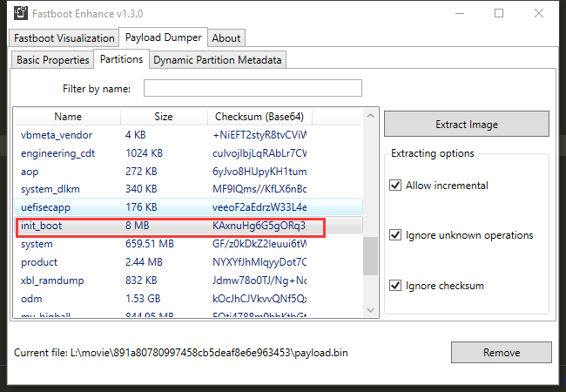This screenshot has height=392, width=566.
Task: Click checksum starting with KAxnuHg6G5gORq3
Action: 259,226
